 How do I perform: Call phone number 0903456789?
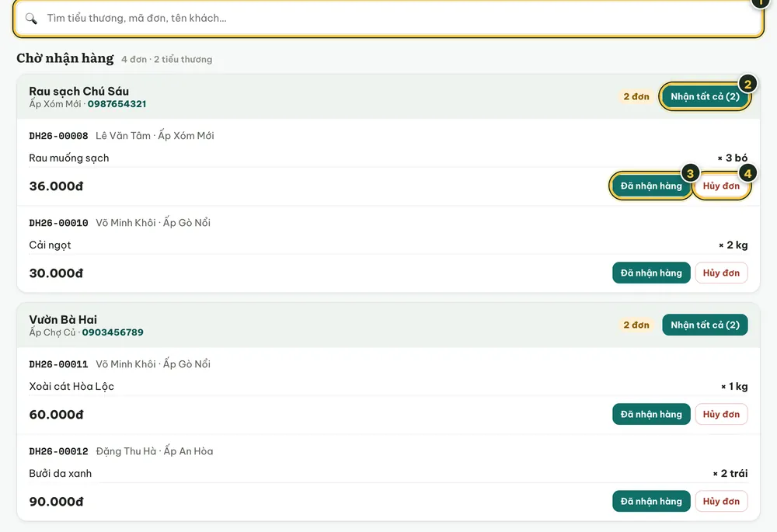(113, 332)
